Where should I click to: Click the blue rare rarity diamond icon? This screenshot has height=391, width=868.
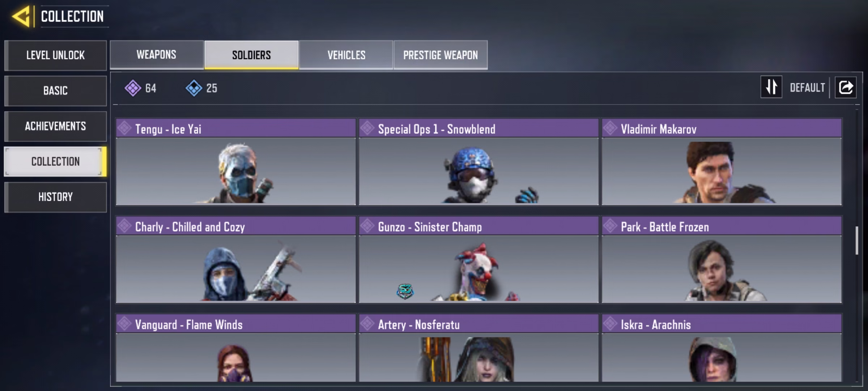[194, 88]
